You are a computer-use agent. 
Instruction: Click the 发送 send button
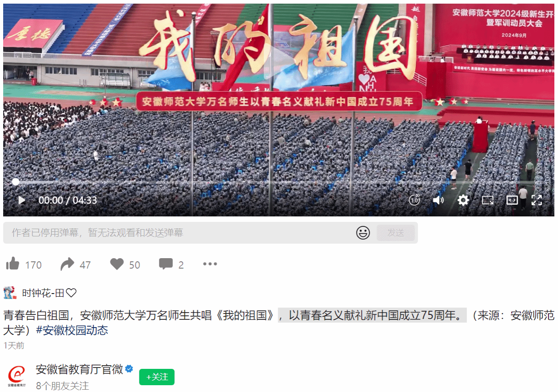click(396, 233)
